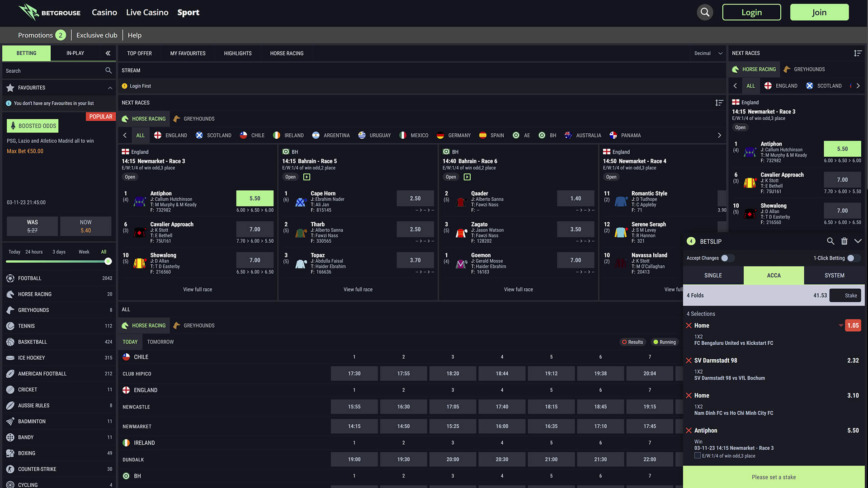868x488 pixels.
Task: Select TOMORROW racing tab
Action: click(x=160, y=342)
